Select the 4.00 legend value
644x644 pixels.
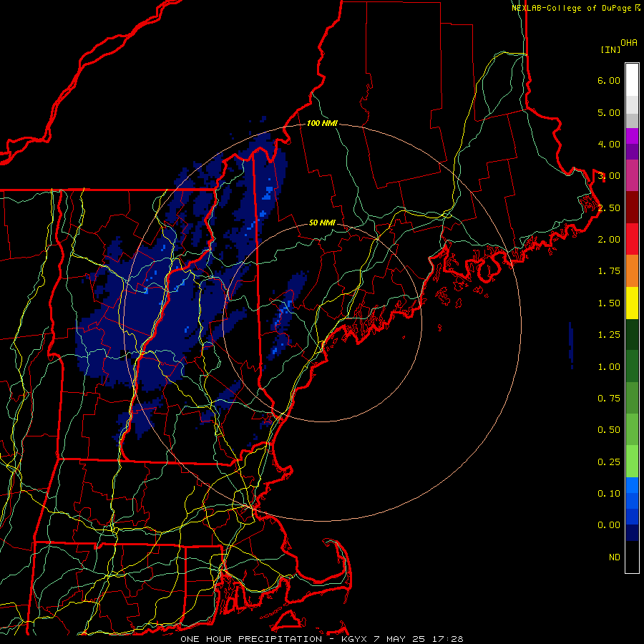tap(609, 144)
